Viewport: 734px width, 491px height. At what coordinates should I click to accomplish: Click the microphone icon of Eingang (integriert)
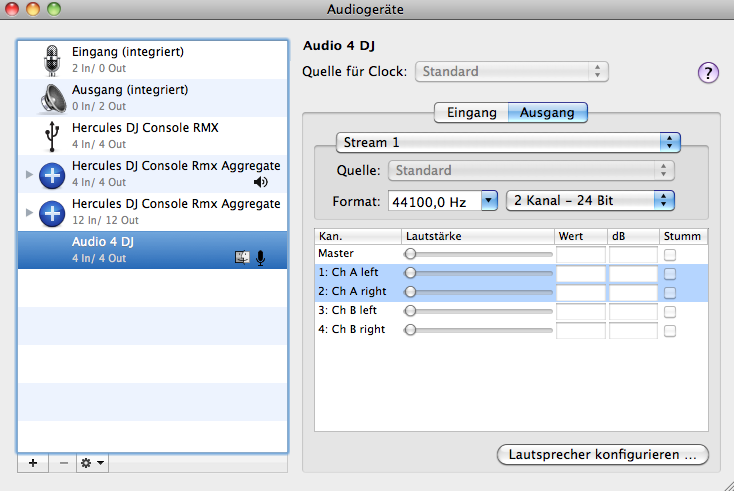pyautogui.click(x=52, y=60)
